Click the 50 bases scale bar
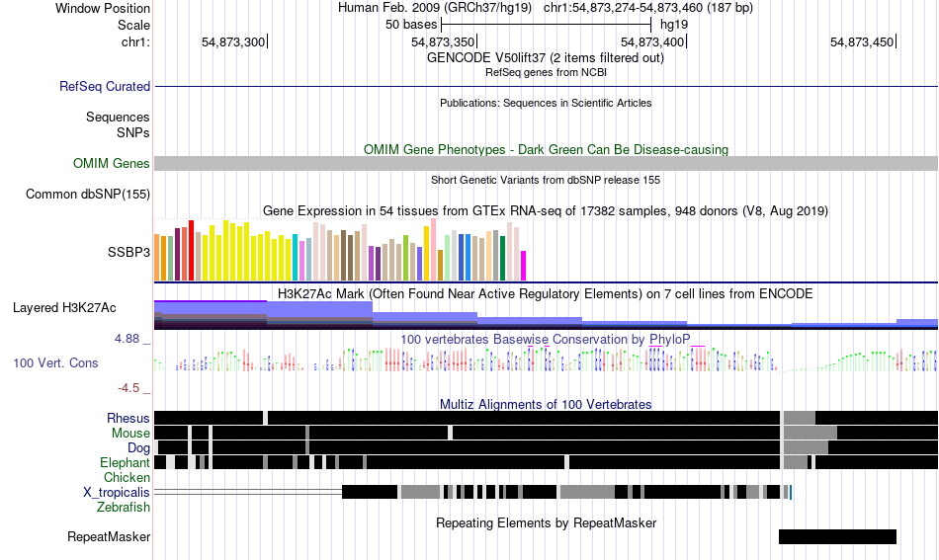The width and height of the screenshot is (939, 560). tap(546, 25)
